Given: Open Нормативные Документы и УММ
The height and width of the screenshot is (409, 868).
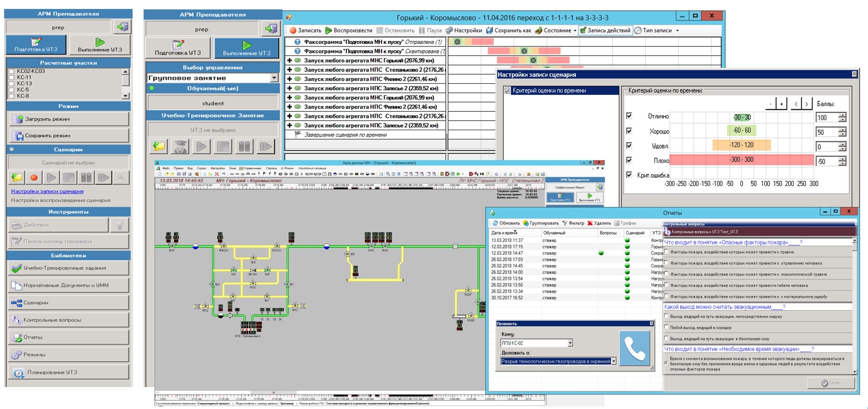Looking at the screenshot, I should point(69,285).
